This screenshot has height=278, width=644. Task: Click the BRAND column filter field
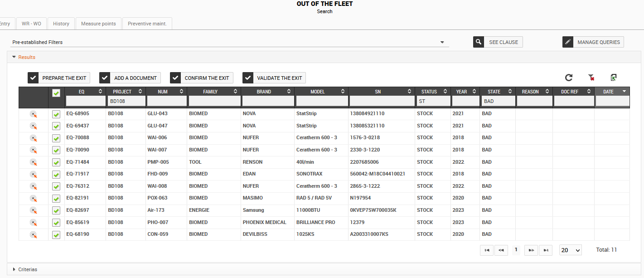pos(267,101)
